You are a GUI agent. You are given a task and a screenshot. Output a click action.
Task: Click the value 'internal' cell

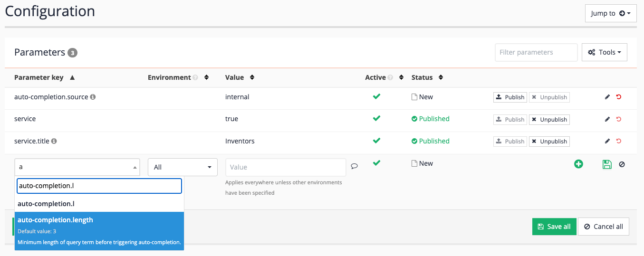click(237, 97)
